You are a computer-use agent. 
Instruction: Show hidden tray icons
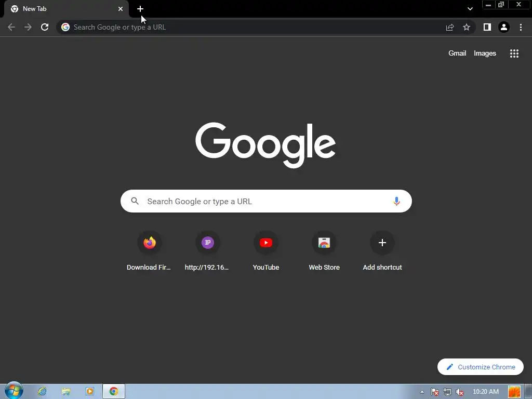pyautogui.click(x=422, y=392)
